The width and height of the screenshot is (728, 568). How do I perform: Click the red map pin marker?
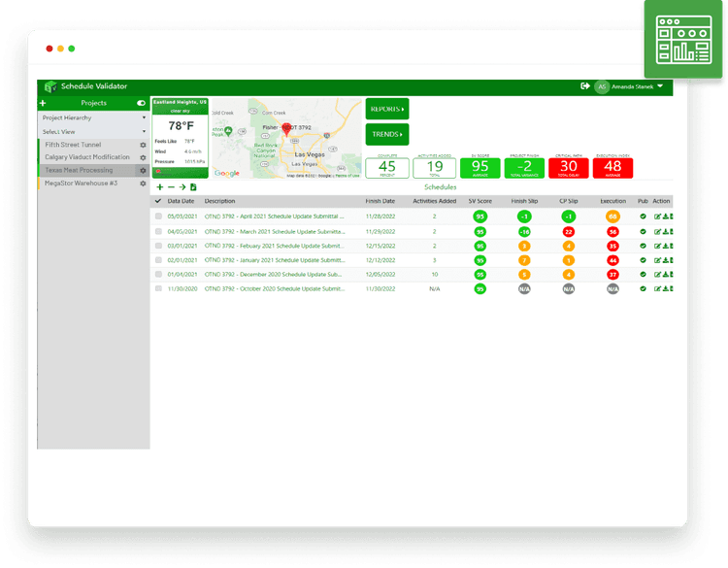[287, 129]
